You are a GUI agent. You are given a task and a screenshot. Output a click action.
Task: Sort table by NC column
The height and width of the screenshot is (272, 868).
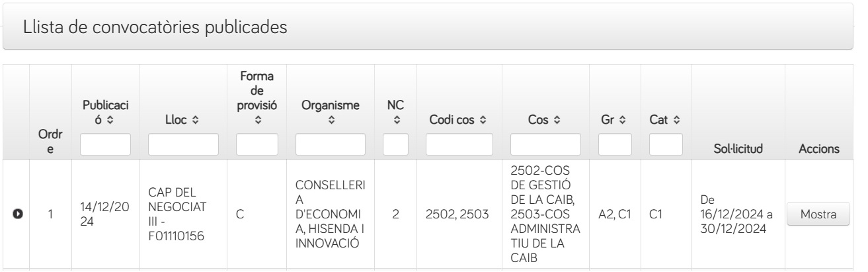[395, 111]
